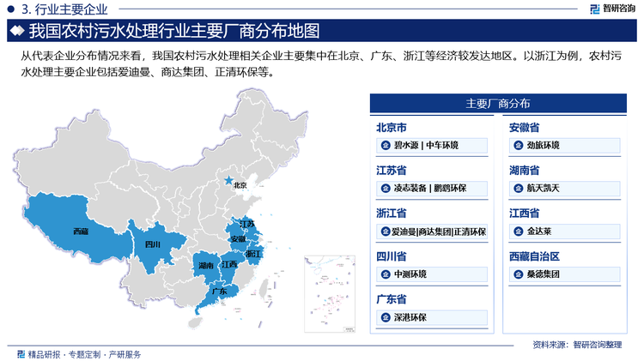The height and width of the screenshot is (361, 644).
Task: Click the 智研咨询 logo icon at top right
Action: pyautogui.click(x=594, y=9)
